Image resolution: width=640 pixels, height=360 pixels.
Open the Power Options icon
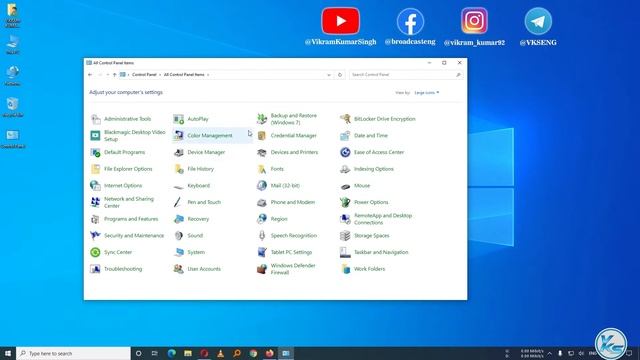[x=345, y=202]
